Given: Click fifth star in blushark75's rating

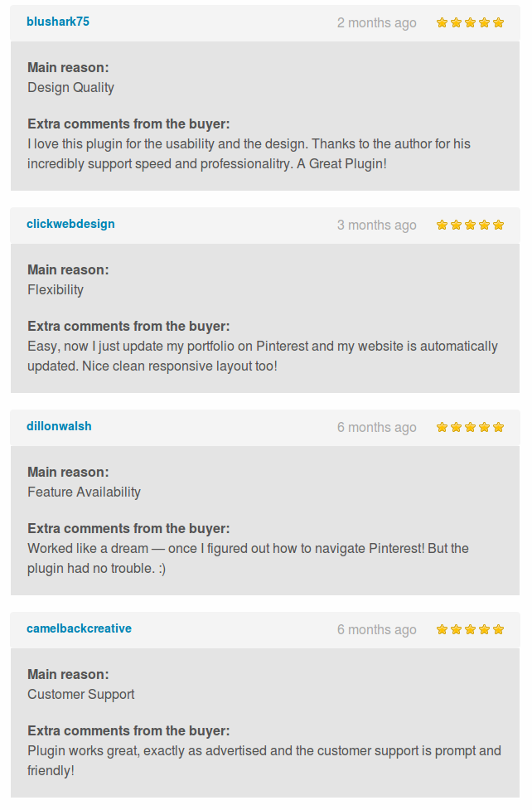Looking at the screenshot, I should click(x=498, y=22).
